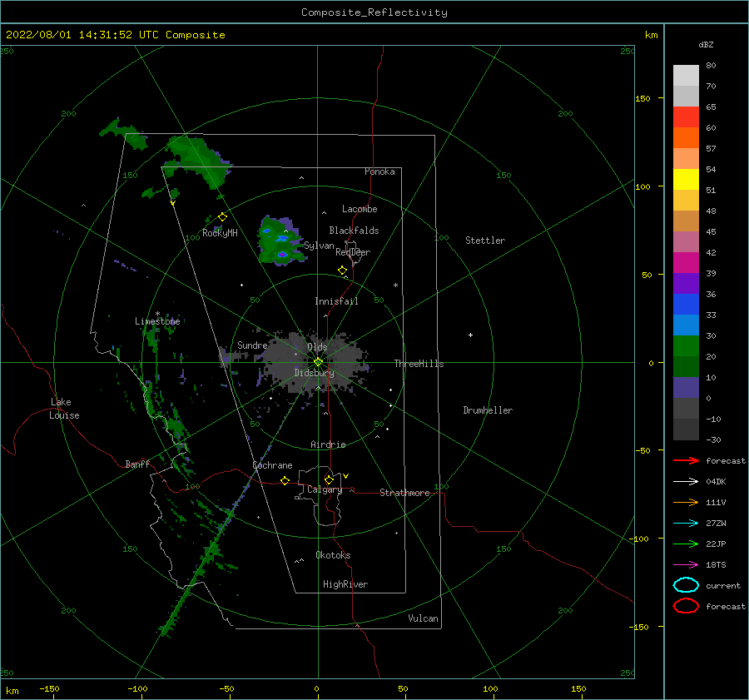Click the HighRiver city label
749x700 pixels.
point(345,584)
